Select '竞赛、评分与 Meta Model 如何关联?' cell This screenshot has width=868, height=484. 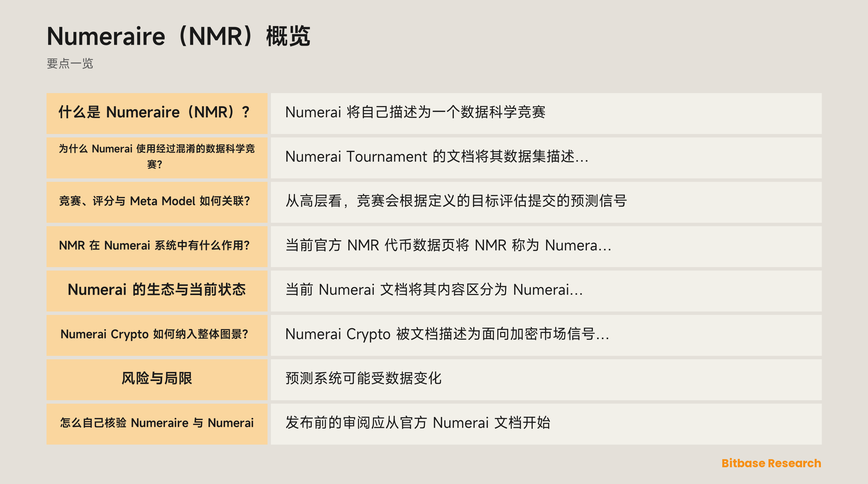tap(157, 202)
